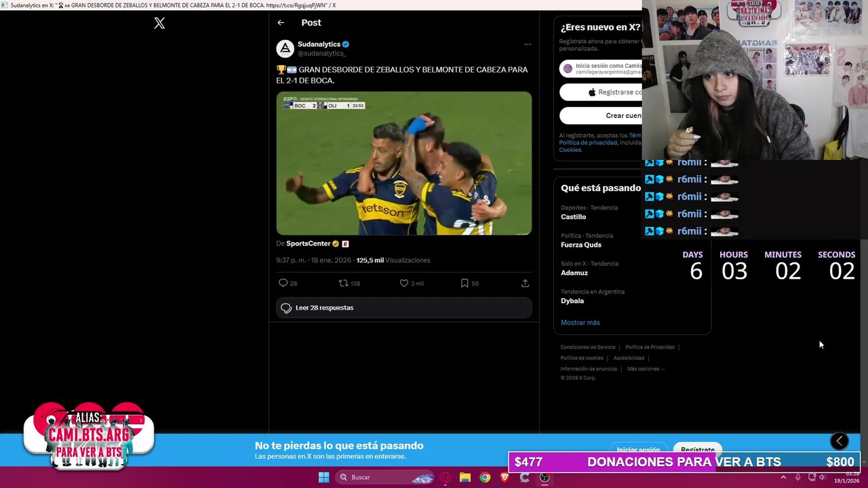Open Accesibilidad footer link

(x=629, y=358)
